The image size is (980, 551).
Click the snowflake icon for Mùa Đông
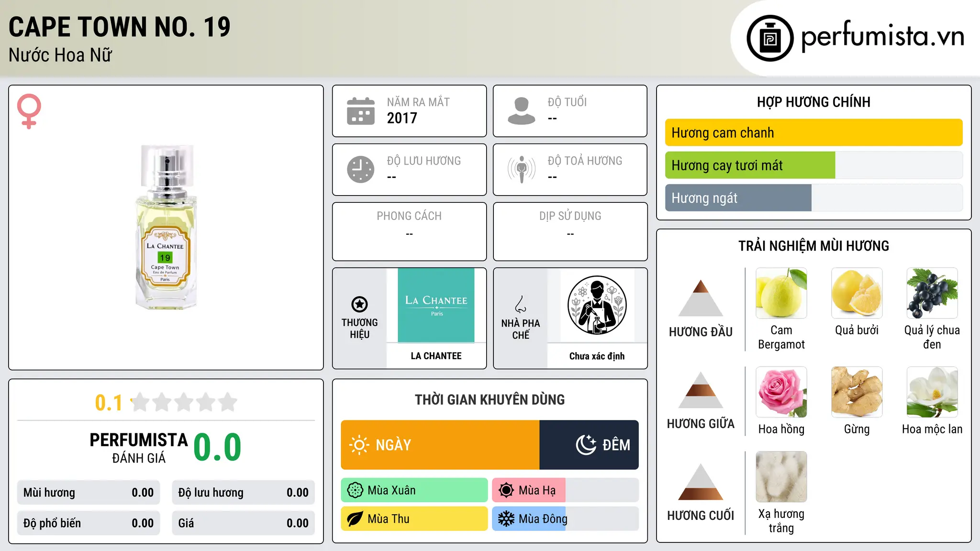(x=506, y=519)
